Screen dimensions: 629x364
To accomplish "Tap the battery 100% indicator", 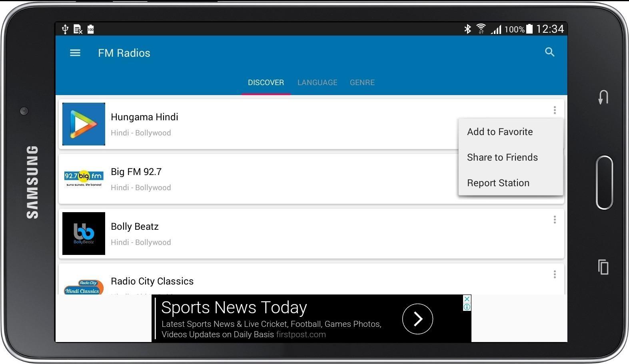I will [518, 29].
